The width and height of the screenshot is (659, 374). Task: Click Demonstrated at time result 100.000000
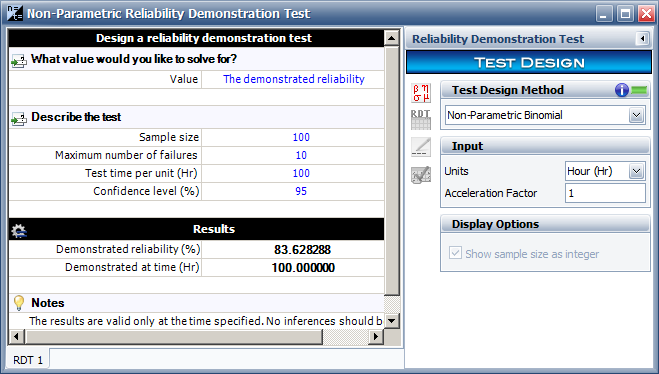pos(303,268)
